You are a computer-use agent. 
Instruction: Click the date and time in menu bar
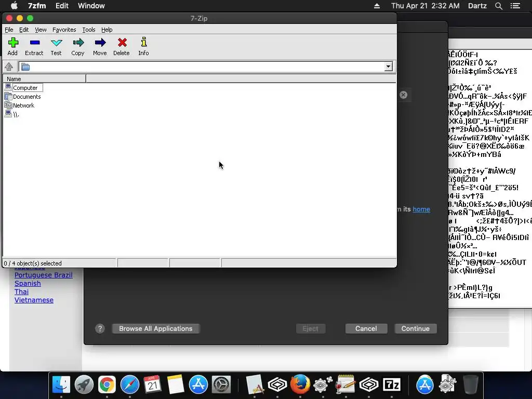point(425,6)
